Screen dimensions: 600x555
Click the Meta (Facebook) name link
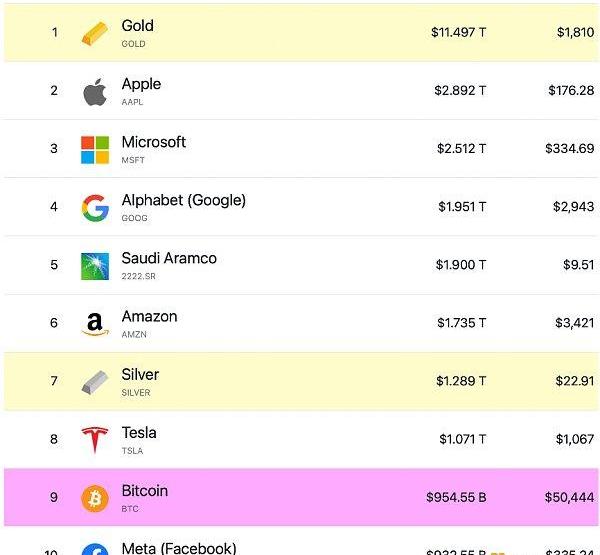tap(179, 548)
